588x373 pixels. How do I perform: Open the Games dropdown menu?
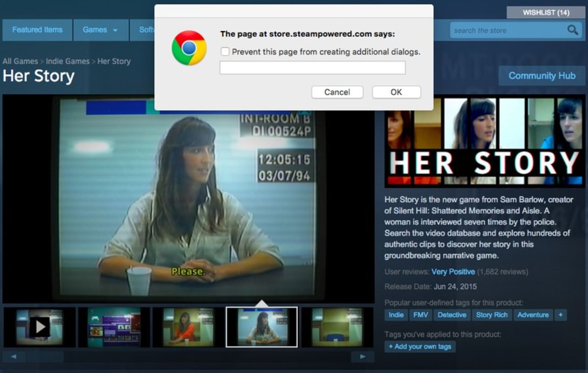(x=100, y=30)
